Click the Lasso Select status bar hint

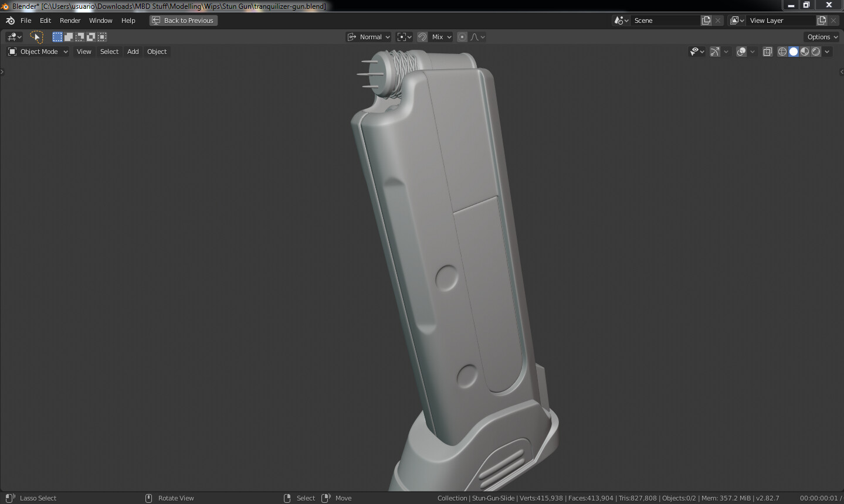point(38,498)
